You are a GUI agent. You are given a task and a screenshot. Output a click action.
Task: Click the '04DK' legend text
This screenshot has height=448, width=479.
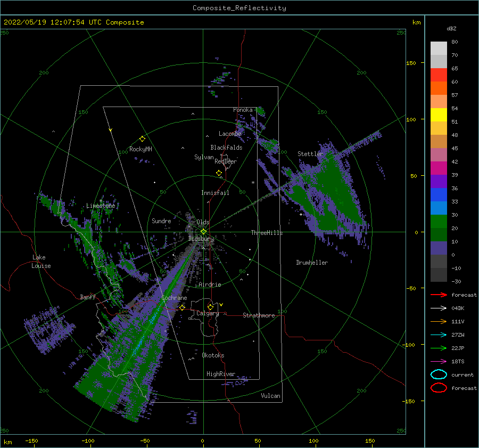(x=458, y=308)
